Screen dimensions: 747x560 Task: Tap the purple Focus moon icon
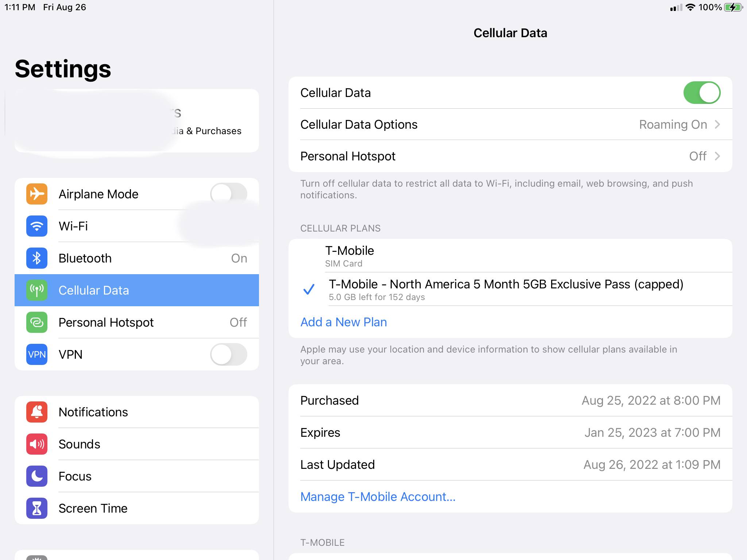37,476
